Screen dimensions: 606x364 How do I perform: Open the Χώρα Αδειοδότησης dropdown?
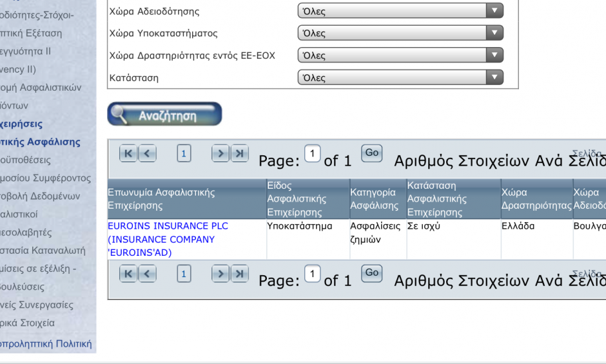pyautogui.click(x=400, y=10)
